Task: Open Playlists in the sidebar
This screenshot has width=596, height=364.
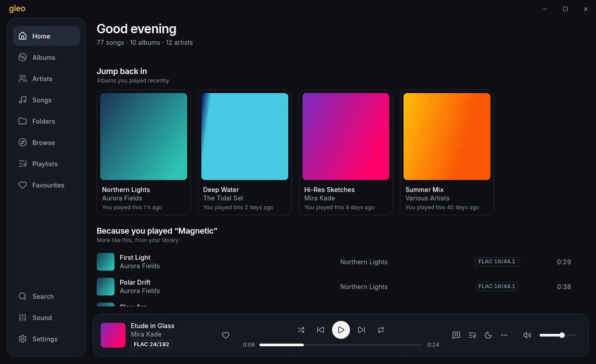Action: pos(47,164)
